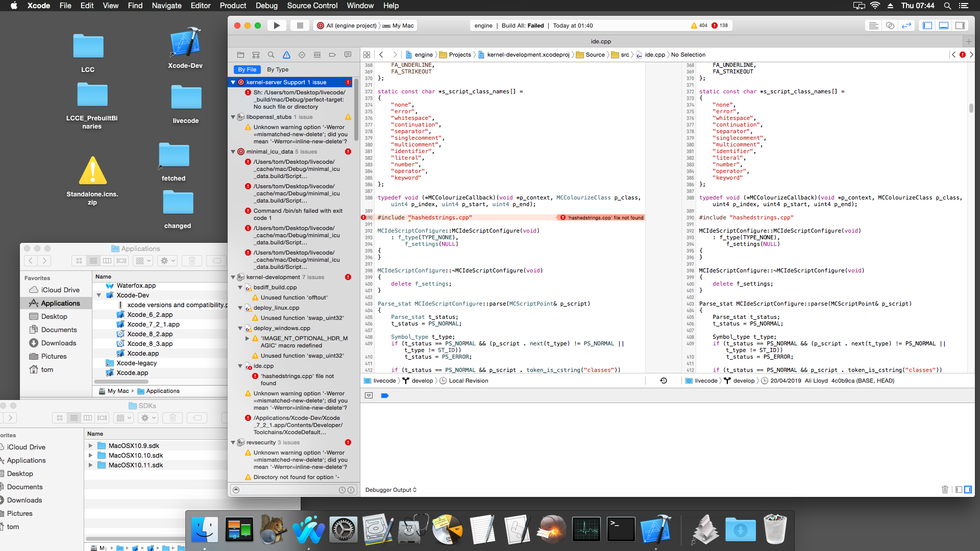Open Terminal from the Dock
The width and height of the screenshot is (980, 551).
click(621, 530)
